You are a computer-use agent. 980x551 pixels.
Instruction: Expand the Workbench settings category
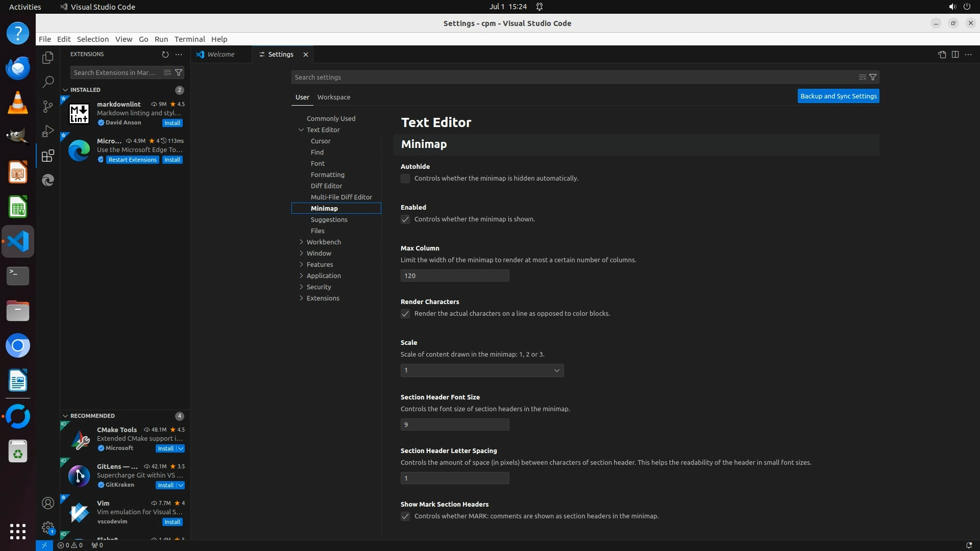pos(324,242)
